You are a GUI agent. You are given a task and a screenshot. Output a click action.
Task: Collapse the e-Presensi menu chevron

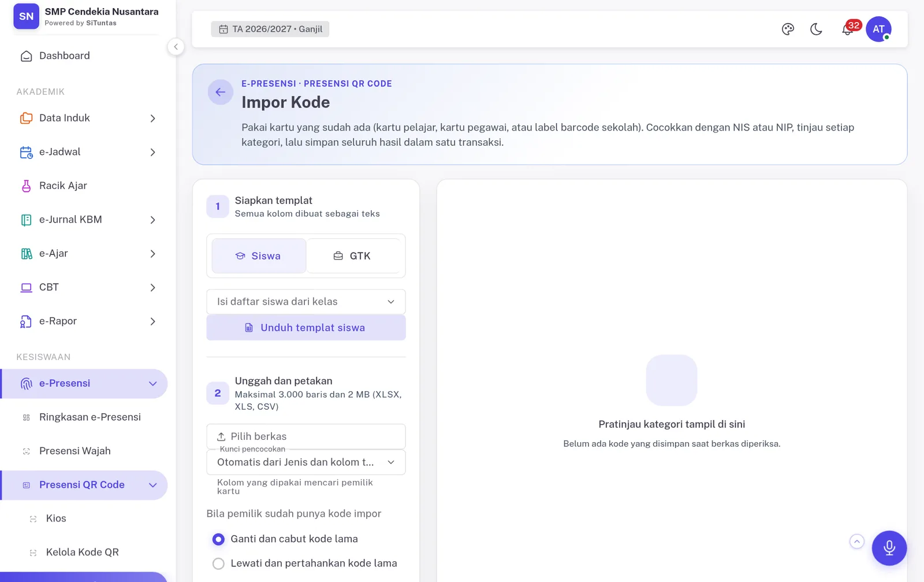point(153,384)
